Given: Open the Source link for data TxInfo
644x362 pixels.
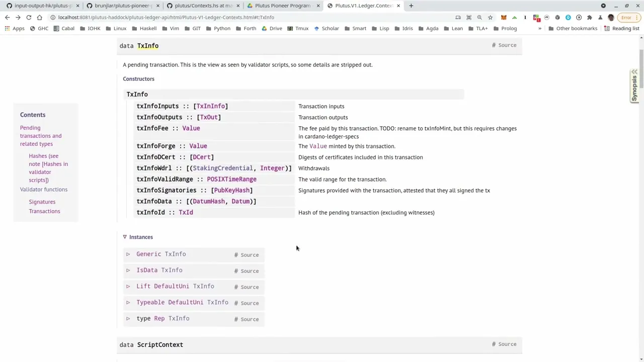Looking at the screenshot, I should click(507, 45).
